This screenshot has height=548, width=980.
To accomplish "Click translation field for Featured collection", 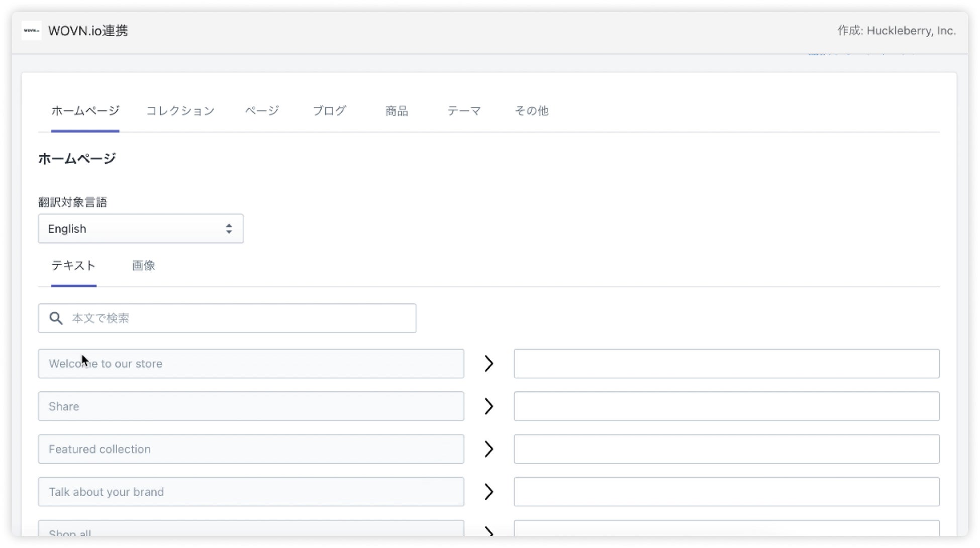I will pos(726,449).
